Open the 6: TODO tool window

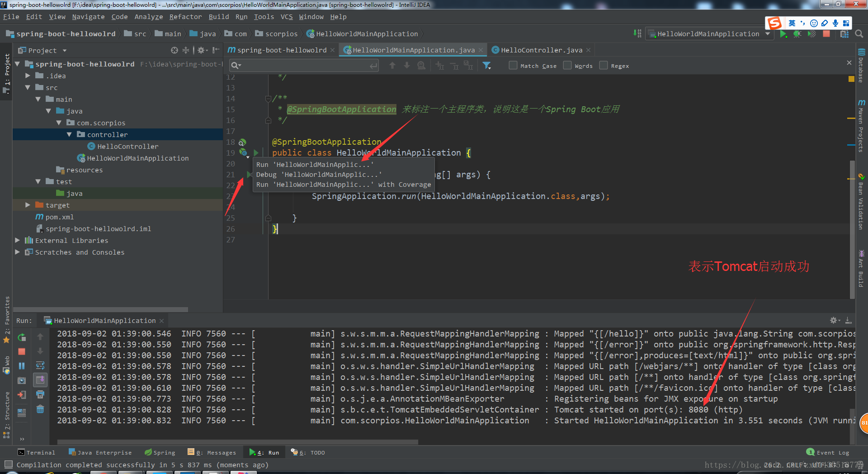308,452
